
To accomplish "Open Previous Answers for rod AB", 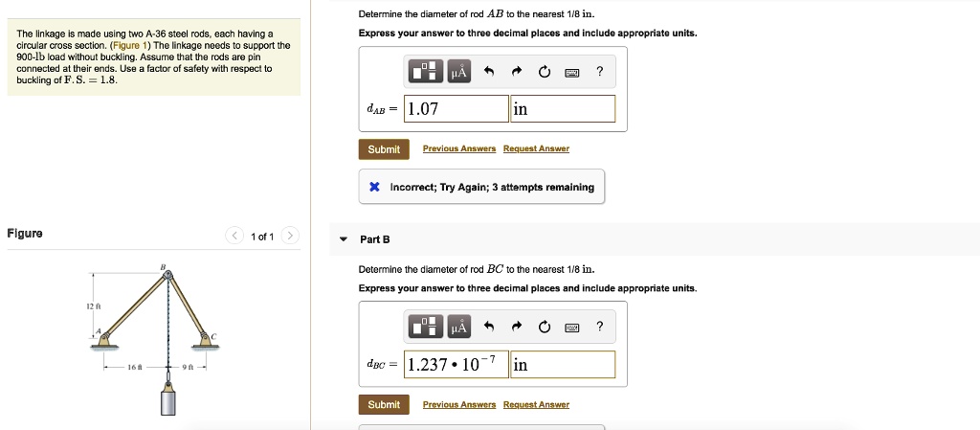I will pyautogui.click(x=459, y=149).
